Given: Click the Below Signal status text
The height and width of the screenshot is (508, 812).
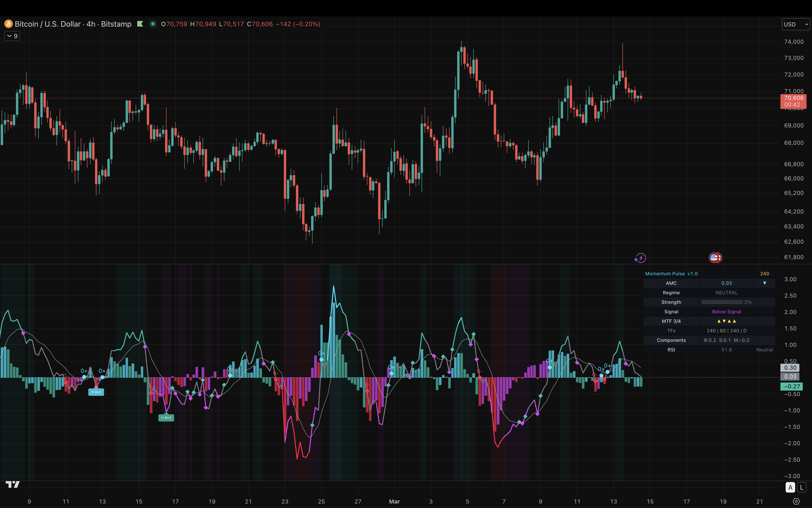Looking at the screenshot, I should [x=727, y=311].
